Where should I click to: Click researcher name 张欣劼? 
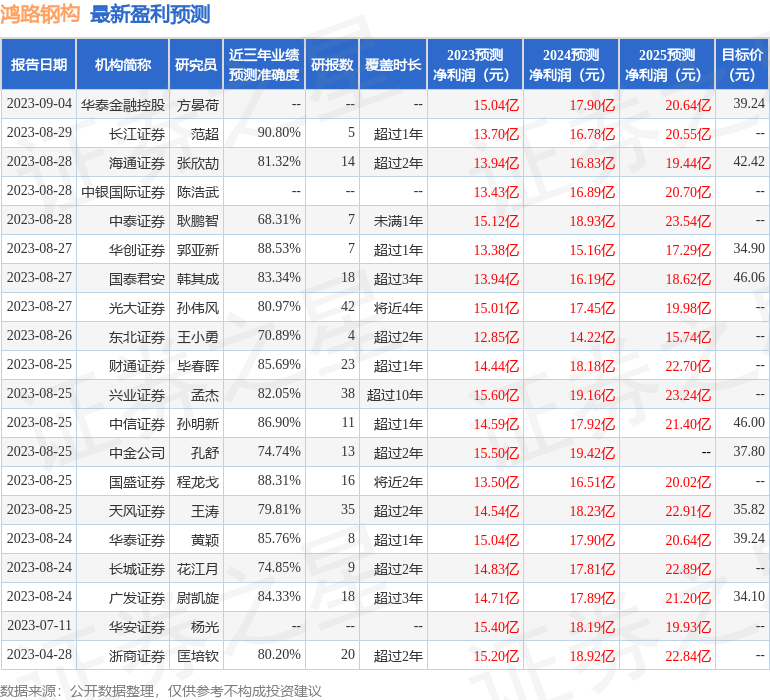coord(198,163)
